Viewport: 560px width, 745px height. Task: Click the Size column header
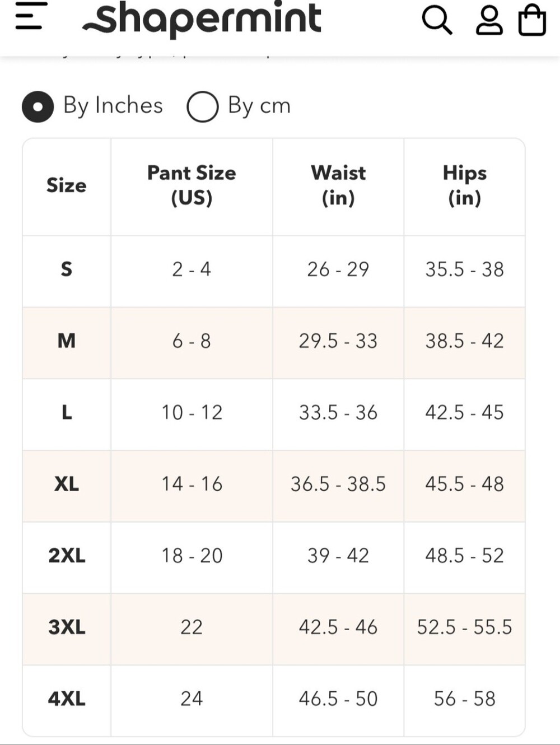[x=67, y=185]
